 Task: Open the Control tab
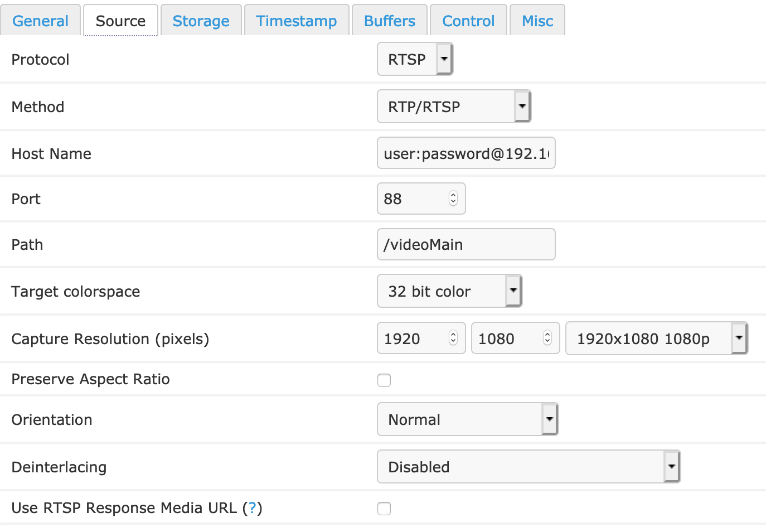pyautogui.click(x=468, y=20)
